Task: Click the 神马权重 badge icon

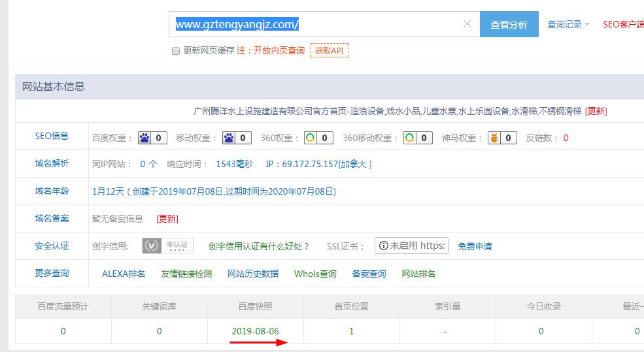Action: click(502, 138)
